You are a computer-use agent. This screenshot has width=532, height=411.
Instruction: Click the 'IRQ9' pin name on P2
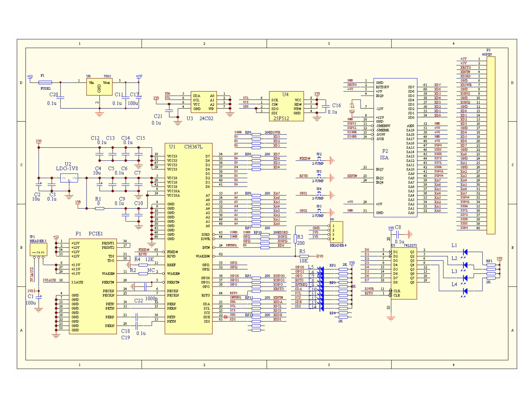380,96
